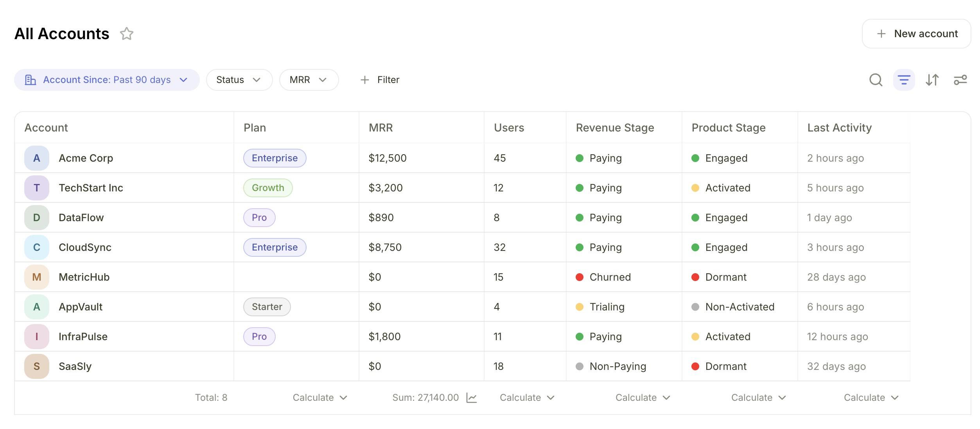Open search in the accounts table

876,80
